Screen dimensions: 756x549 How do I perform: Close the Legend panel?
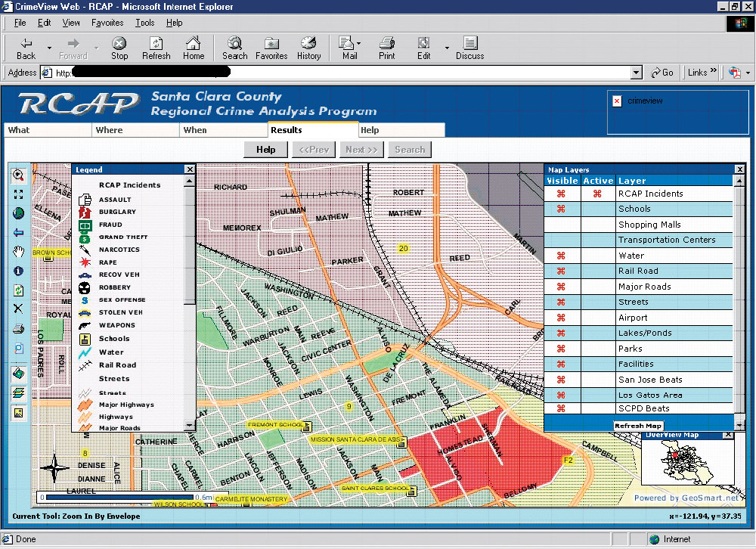coord(190,169)
